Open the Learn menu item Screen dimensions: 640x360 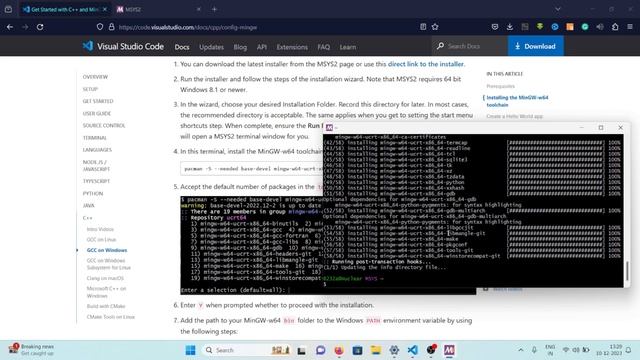(x=348, y=47)
